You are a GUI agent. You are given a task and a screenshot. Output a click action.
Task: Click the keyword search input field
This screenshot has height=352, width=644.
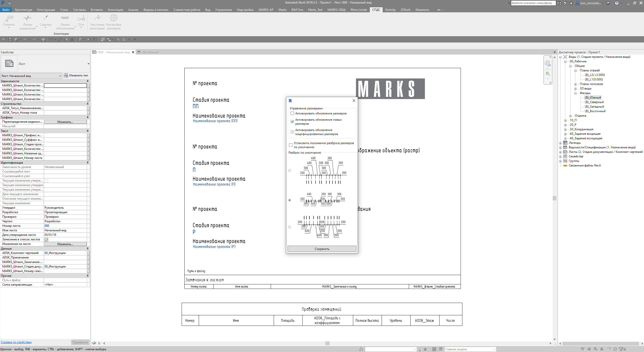pos(533,3)
